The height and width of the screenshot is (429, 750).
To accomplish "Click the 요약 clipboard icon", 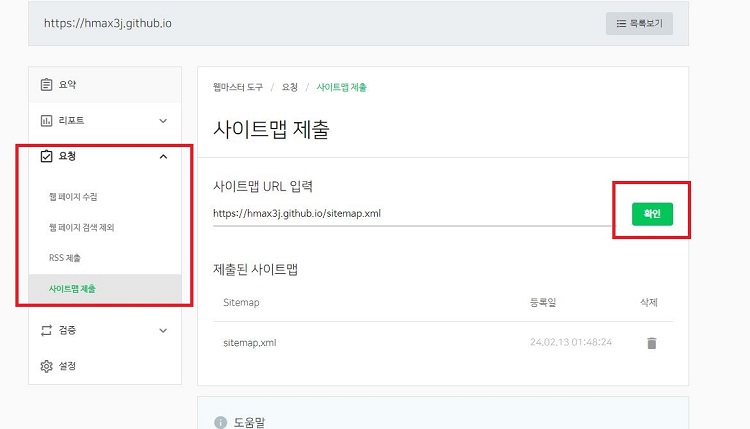I will point(46,85).
